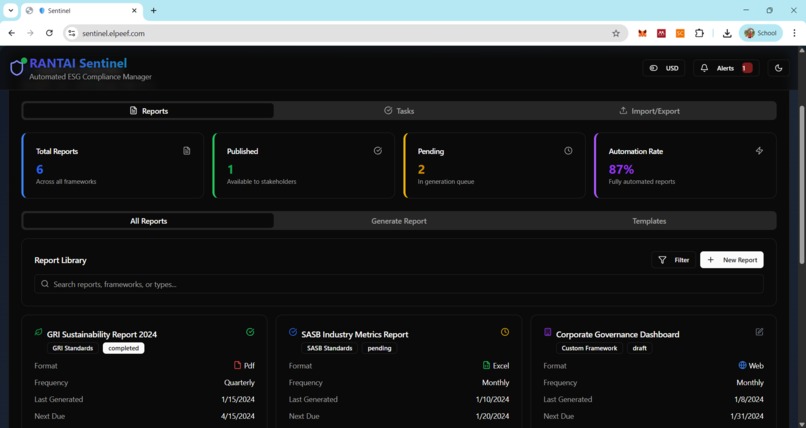Viewport: 806px width, 428px height.
Task: Expand the tab search dropdown arrow
Action: 10,10
